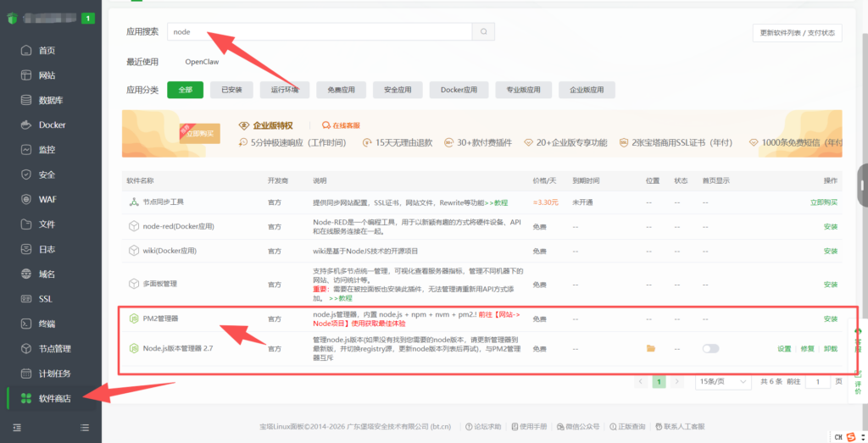The image size is (868, 443).
Task: Select the Docker应用 category tab
Action: (x=459, y=90)
